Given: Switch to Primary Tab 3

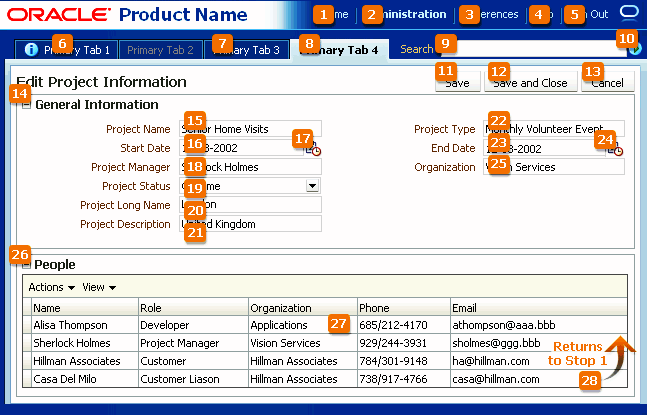Looking at the screenshot, I should (247, 50).
